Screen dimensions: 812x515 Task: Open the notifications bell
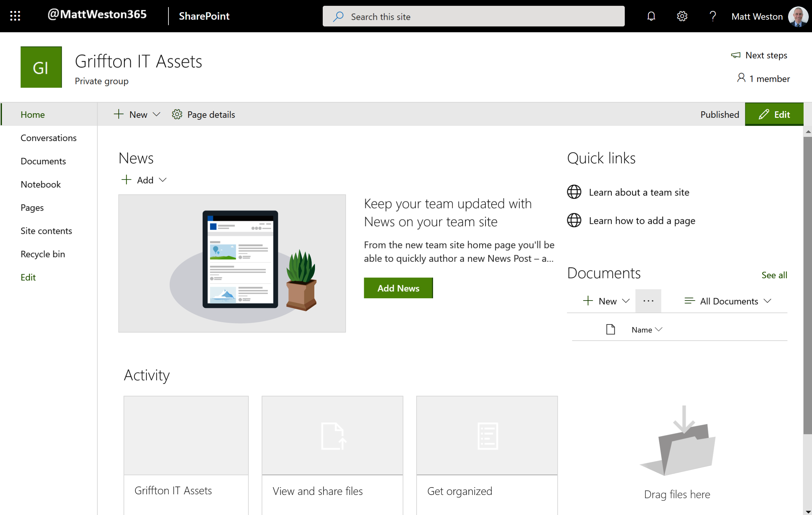pos(651,16)
